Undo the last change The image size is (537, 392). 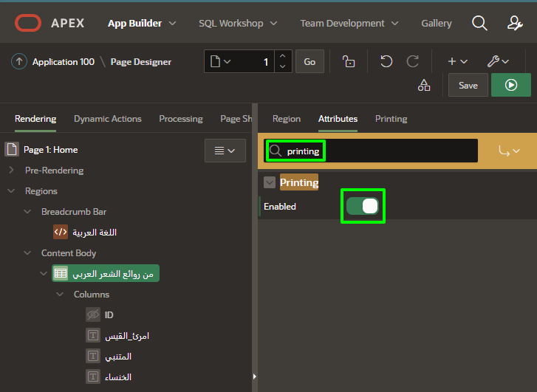[x=386, y=62]
